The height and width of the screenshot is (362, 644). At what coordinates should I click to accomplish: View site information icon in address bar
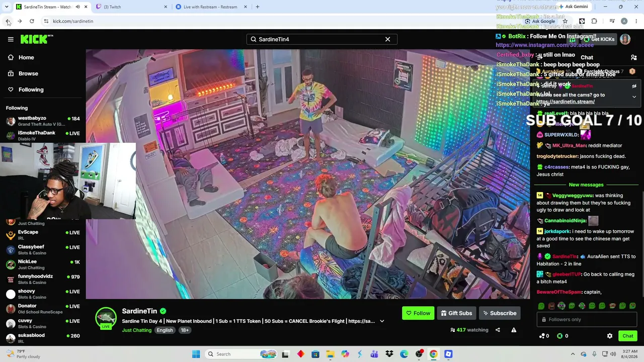click(46, 21)
